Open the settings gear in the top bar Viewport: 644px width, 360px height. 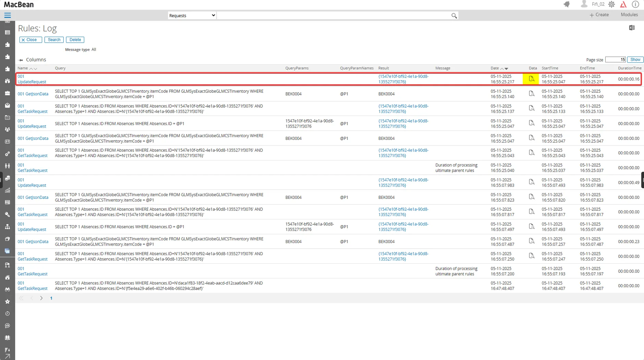(x=611, y=4)
